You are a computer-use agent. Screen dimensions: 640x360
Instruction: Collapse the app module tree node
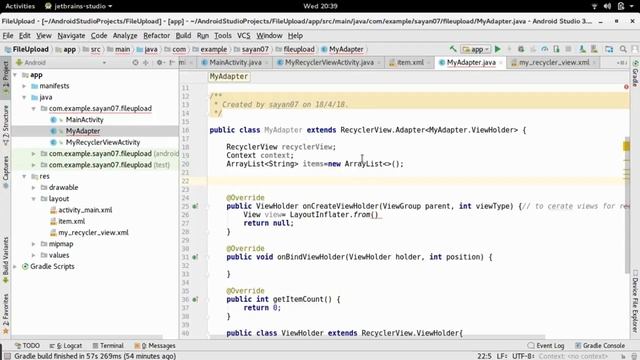click(x=15, y=75)
